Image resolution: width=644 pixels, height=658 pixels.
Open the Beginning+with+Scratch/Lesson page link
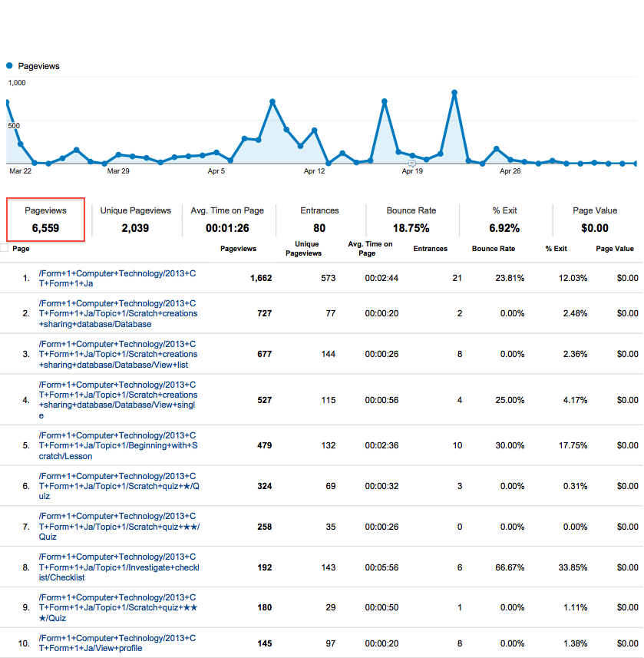pos(117,446)
